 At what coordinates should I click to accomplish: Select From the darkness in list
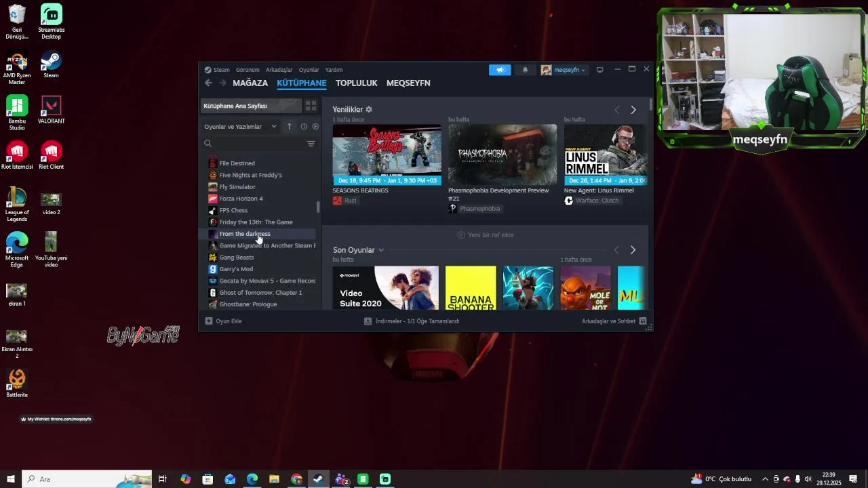coord(261,234)
